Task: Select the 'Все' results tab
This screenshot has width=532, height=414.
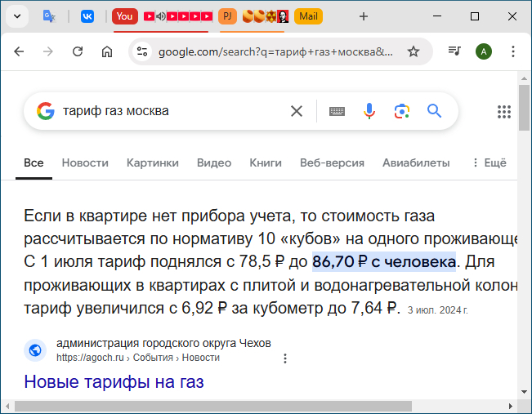Action: point(34,163)
